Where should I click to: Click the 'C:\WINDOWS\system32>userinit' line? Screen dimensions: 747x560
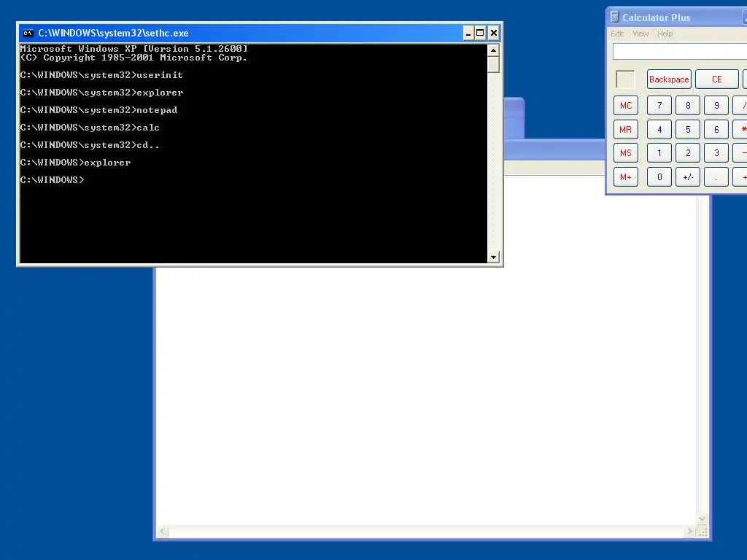pyautogui.click(x=101, y=75)
